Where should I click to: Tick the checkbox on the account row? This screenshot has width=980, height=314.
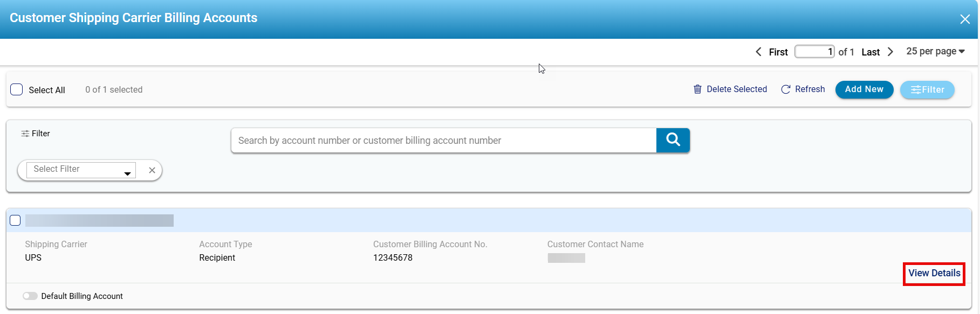tap(15, 220)
